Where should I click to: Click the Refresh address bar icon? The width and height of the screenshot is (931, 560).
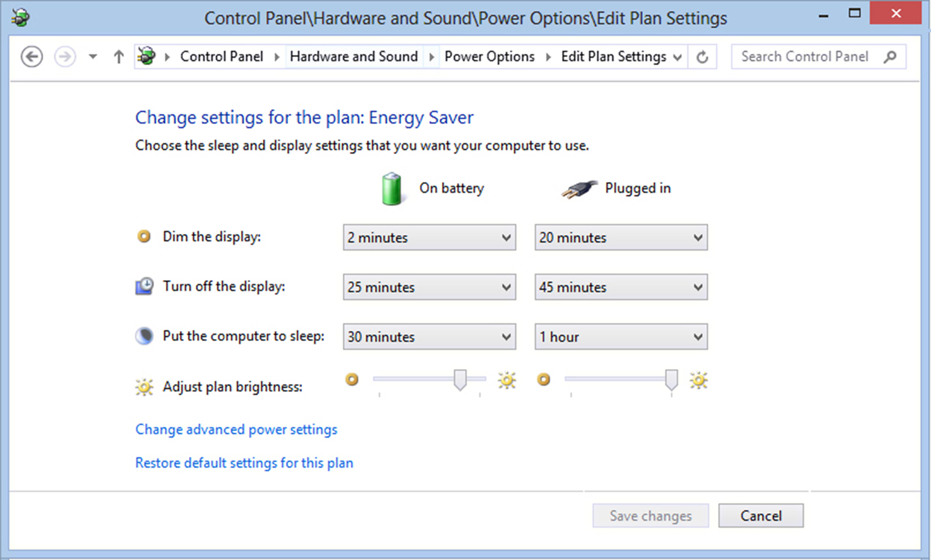point(702,57)
